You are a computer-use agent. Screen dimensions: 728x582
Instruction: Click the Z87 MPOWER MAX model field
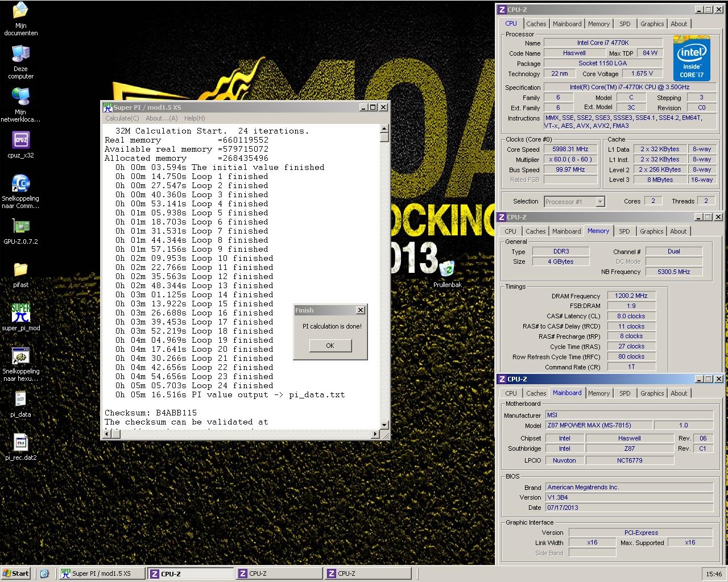tap(598, 425)
